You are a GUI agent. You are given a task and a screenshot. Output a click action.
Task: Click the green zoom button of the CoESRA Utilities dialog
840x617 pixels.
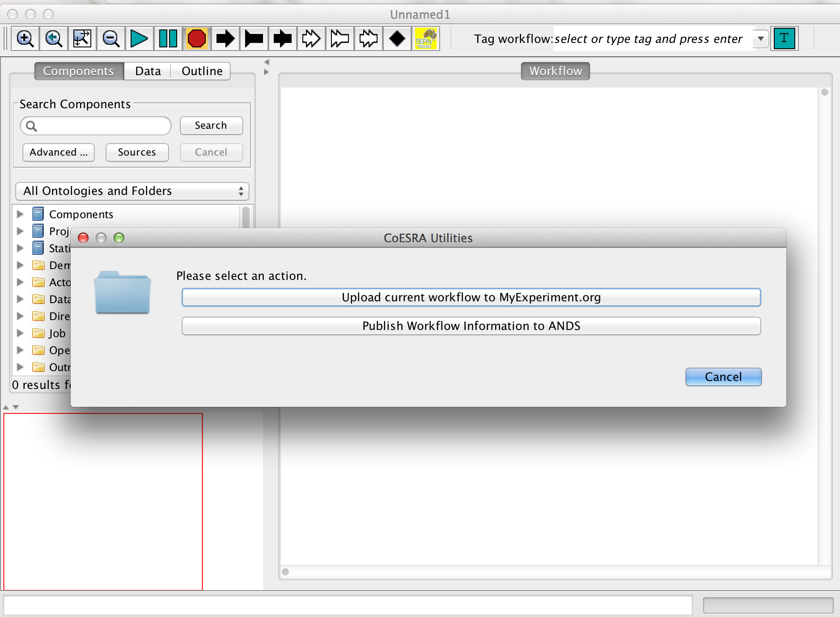pyautogui.click(x=119, y=238)
